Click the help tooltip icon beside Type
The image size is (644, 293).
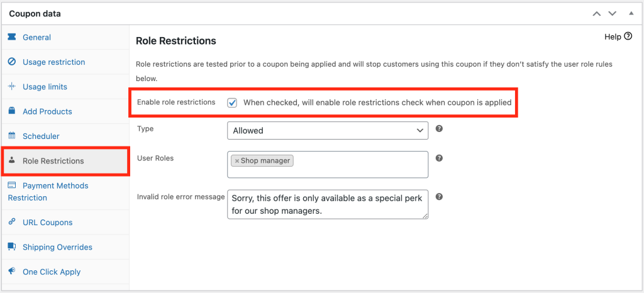[x=439, y=128]
